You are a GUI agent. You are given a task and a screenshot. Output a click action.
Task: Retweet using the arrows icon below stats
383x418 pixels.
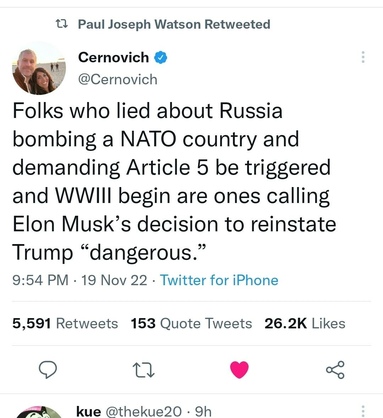pos(143,370)
